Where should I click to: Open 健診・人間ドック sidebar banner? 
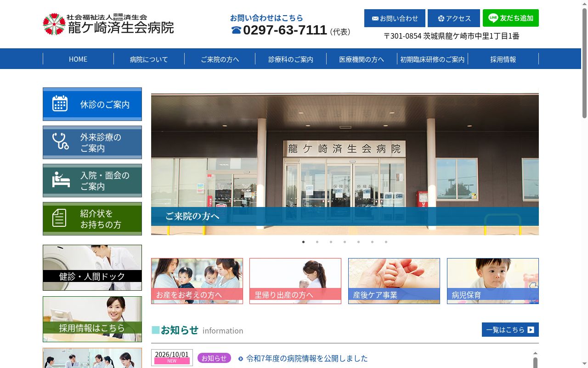click(92, 268)
